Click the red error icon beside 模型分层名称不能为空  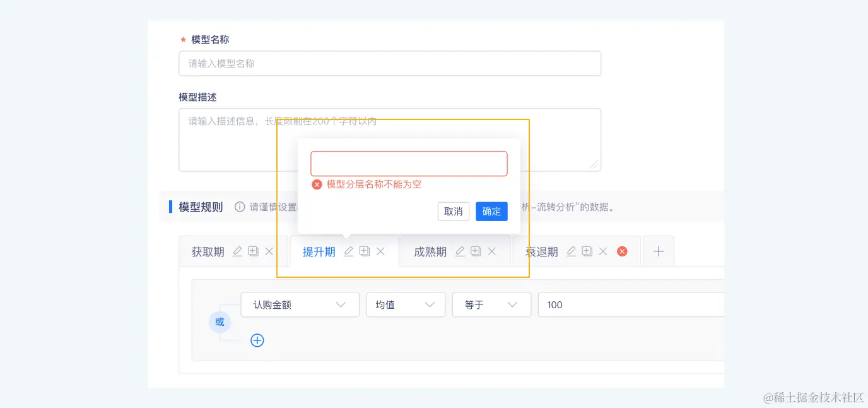pos(317,184)
